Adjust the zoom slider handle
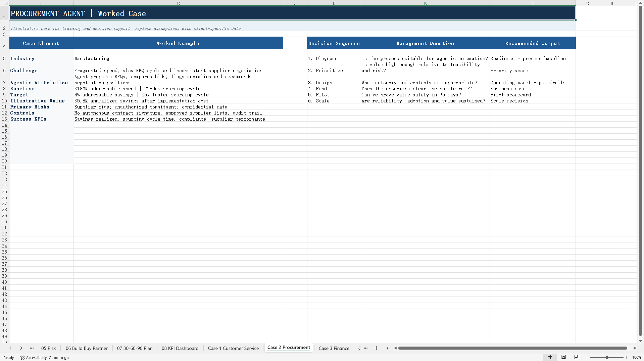 (607, 357)
